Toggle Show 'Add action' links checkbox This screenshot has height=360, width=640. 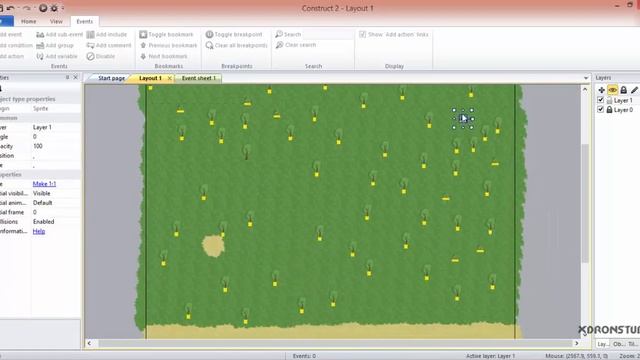pyautogui.click(x=362, y=35)
